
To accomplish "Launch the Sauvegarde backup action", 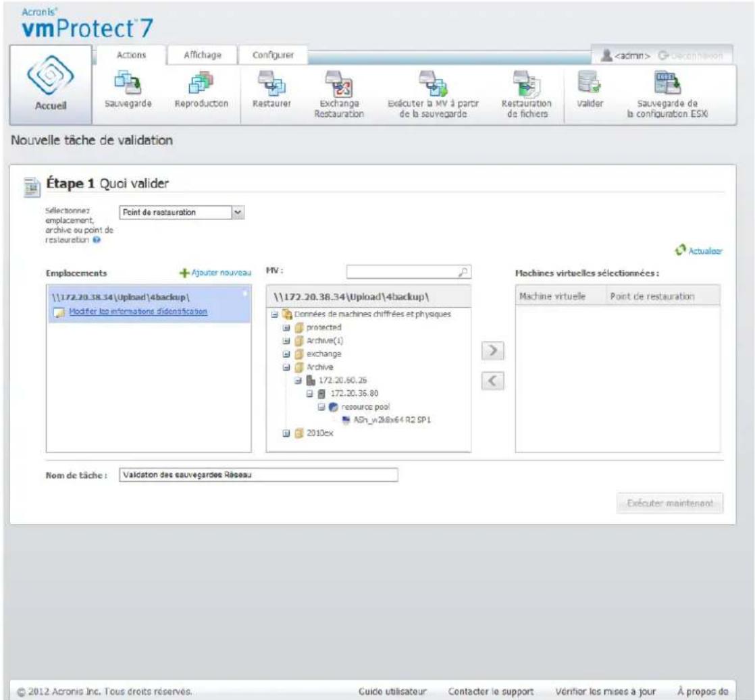I will click(x=128, y=90).
